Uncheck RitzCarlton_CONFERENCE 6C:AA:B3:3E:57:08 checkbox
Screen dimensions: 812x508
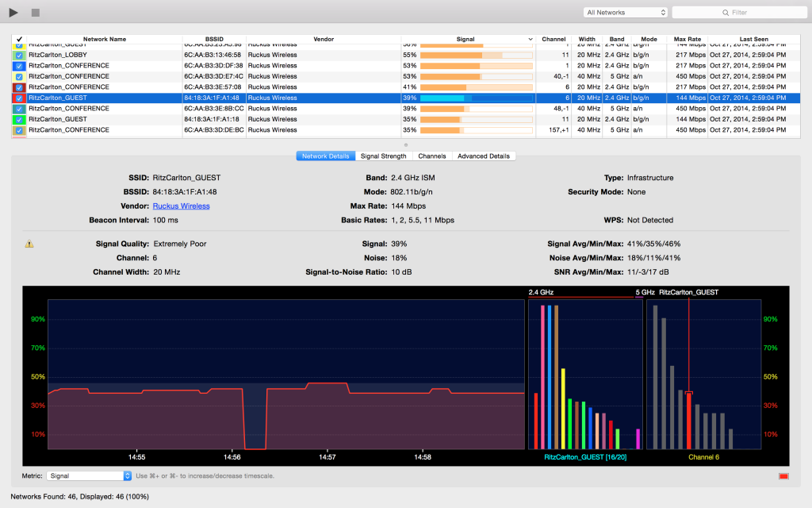coord(19,87)
